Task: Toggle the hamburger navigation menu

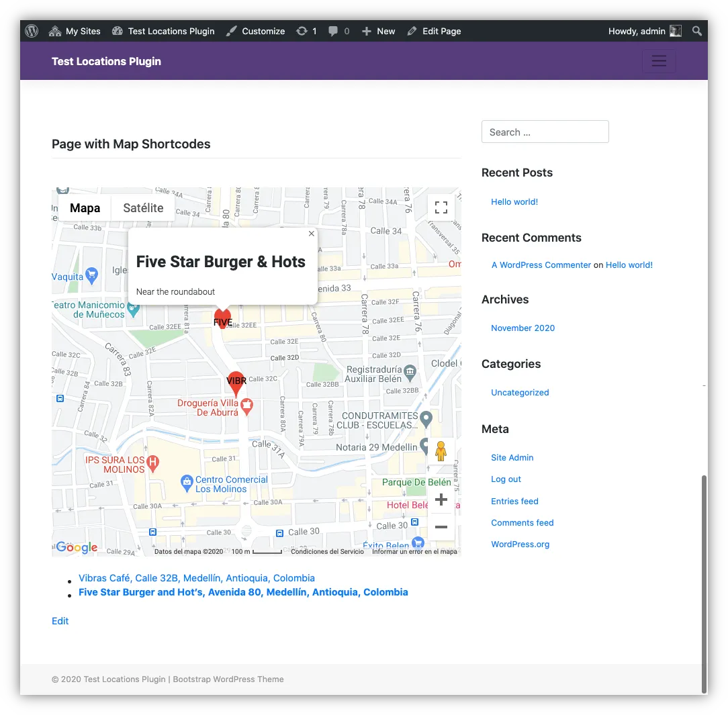Action: (x=659, y=61)
